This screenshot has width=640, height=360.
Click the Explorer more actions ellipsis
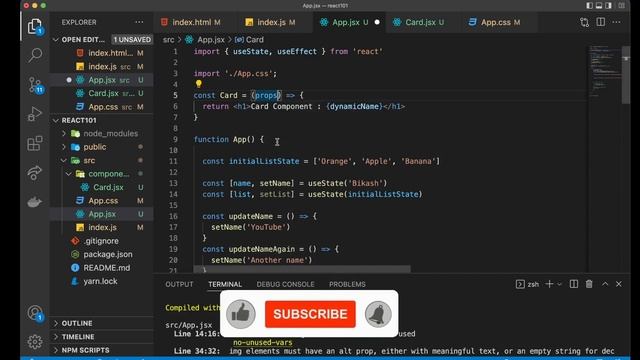coord(139,22)
